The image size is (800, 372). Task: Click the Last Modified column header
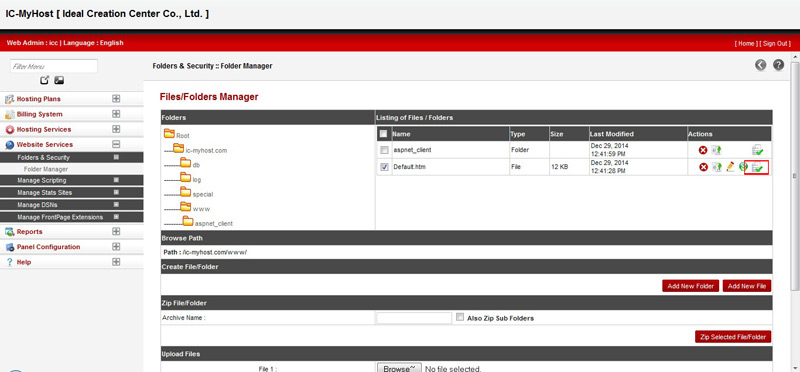coord(612,134)
